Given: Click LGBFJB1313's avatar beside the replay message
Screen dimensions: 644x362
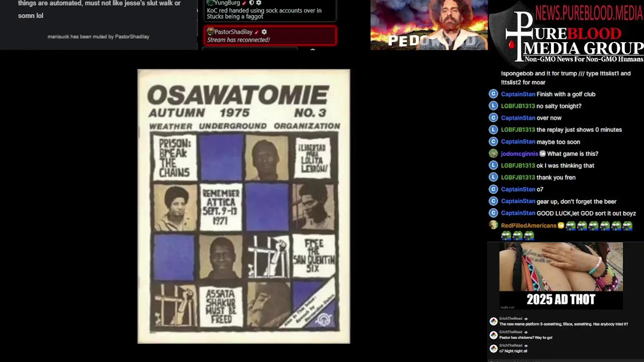Looking at the screenshot, I should coord(494,130).
